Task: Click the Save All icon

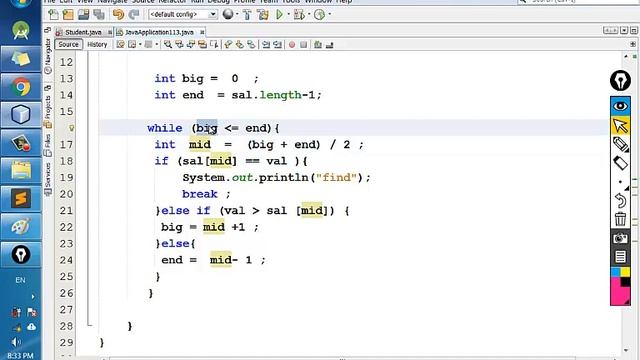Action: point(99,15)
